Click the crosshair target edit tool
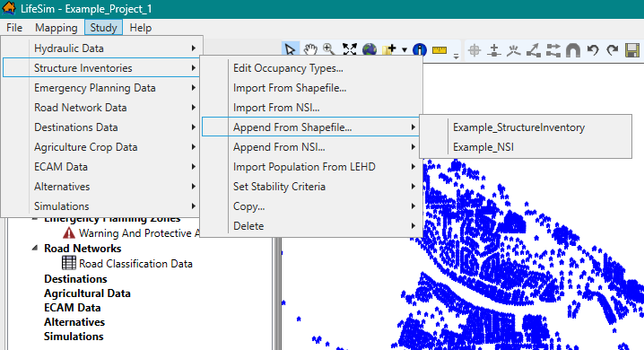The width and height of the screenshot is (644, 350). [474, 50]
